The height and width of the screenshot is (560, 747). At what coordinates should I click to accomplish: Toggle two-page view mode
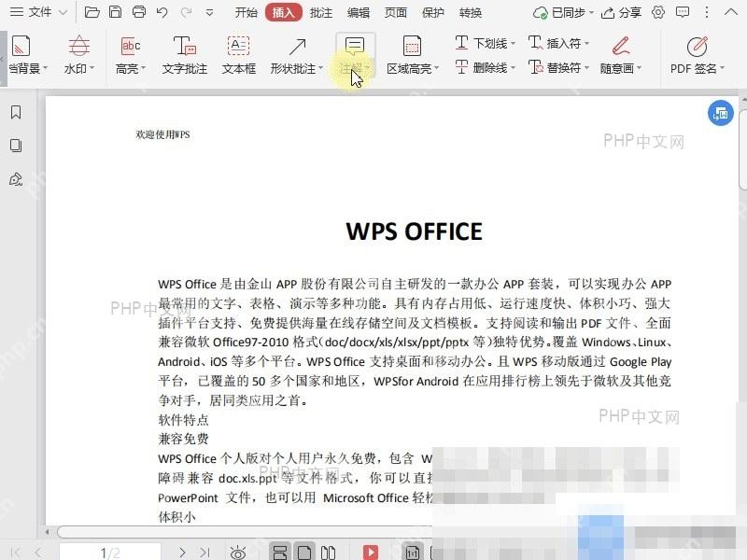tap(329, 553)
